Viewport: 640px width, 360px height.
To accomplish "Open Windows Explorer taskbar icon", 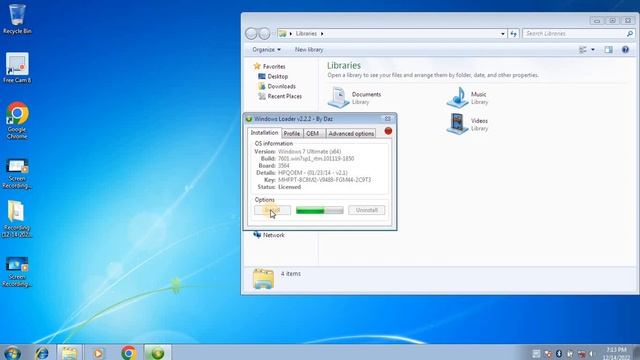I will pos(69,352).
